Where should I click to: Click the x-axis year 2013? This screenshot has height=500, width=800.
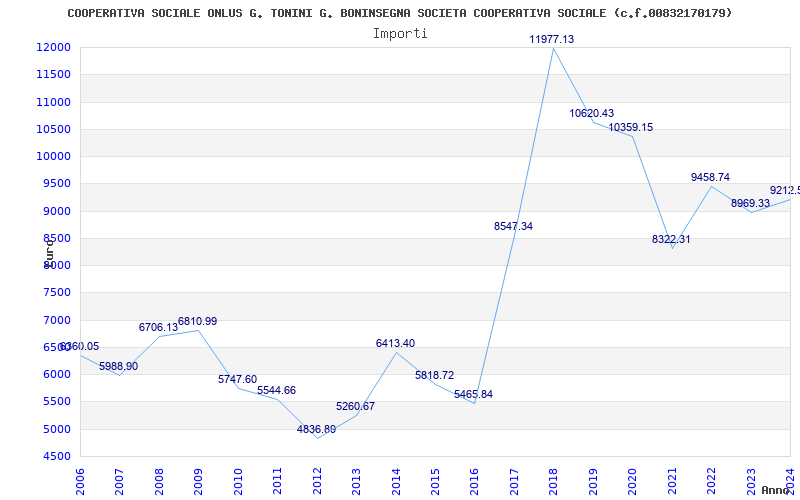pyautogui.click(x=356, y=481)
